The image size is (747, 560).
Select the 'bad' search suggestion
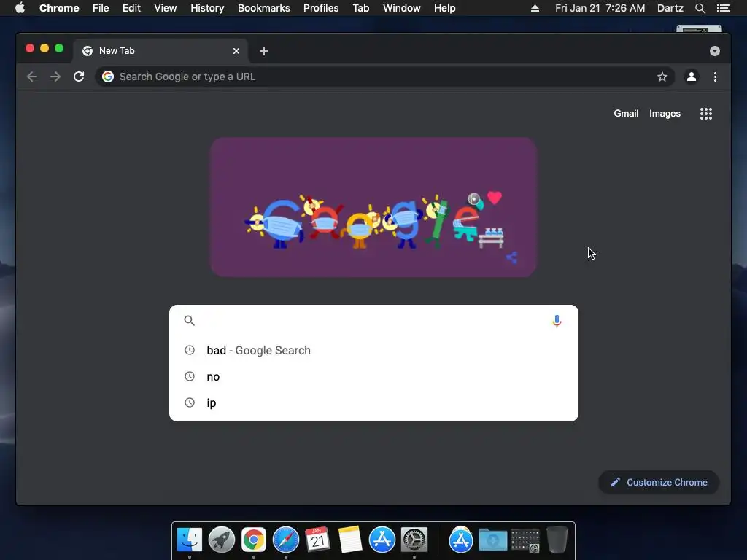373,351
